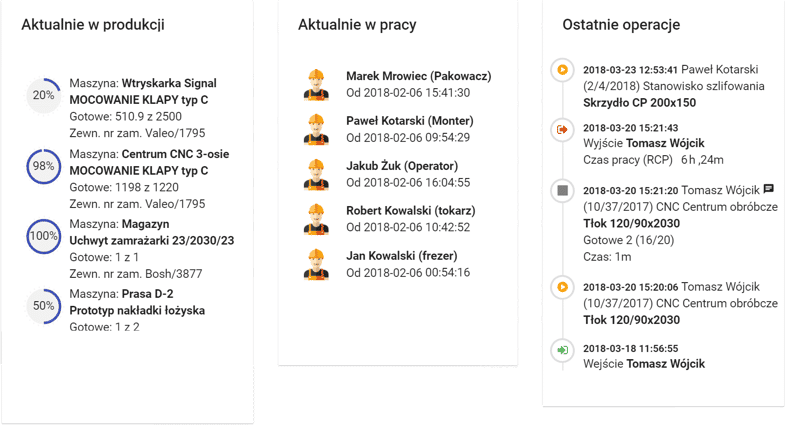
Task: Click the green entry icon for Wejście Tomasz Wójcik
Action: [562, 350]
